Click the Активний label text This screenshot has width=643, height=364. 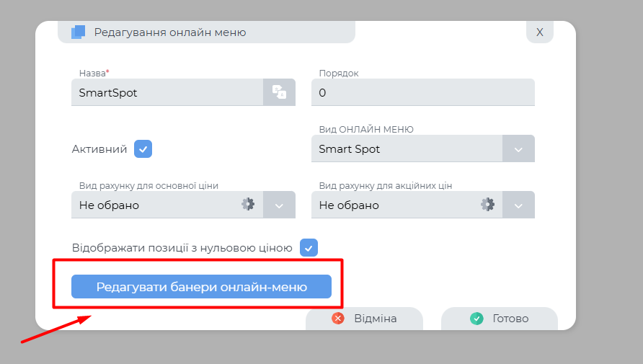tap(99, 149)
